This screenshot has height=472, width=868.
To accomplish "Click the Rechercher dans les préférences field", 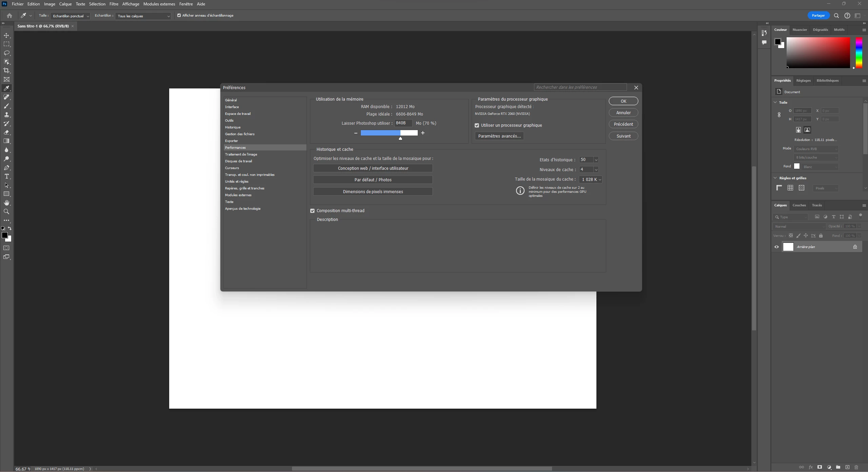I will 580,87.
